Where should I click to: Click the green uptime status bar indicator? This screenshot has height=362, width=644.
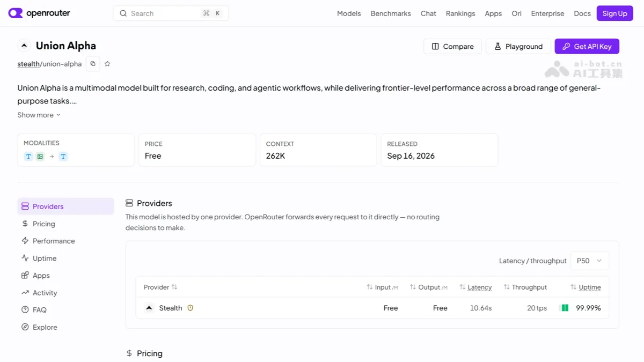point(564,308)
